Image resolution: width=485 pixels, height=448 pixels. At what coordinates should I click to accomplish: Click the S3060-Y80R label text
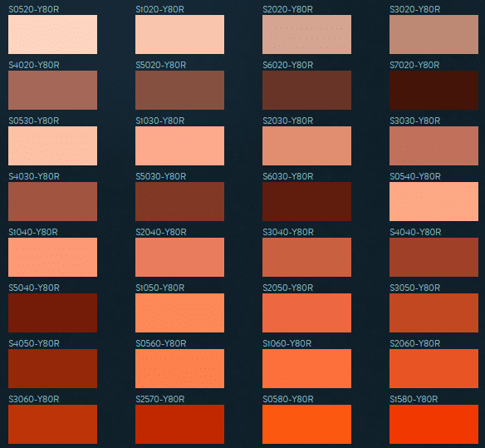[x=34, y=399]
